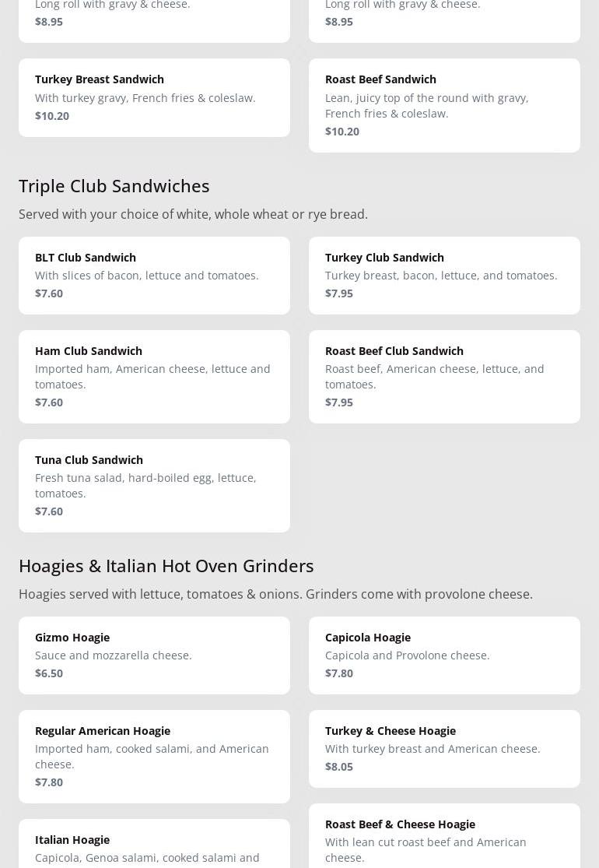Select the Roast Beef Club Sandwich
599x868 pixels.
[x=444, y=376]
